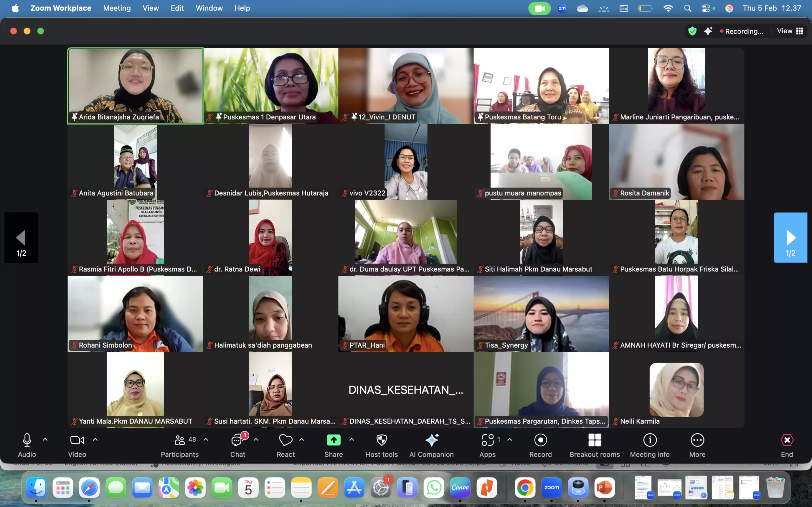The image size is (812, 507).
Task: Open Breakout rooms
Action: tap(595, 440)
